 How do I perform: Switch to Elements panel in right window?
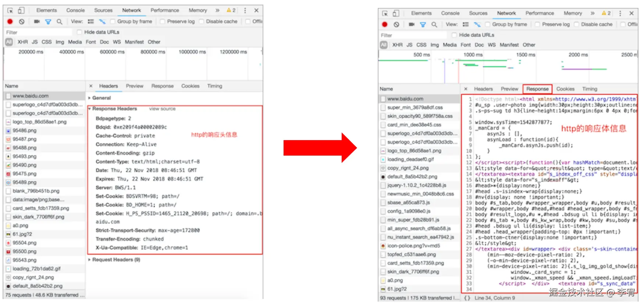421,13
